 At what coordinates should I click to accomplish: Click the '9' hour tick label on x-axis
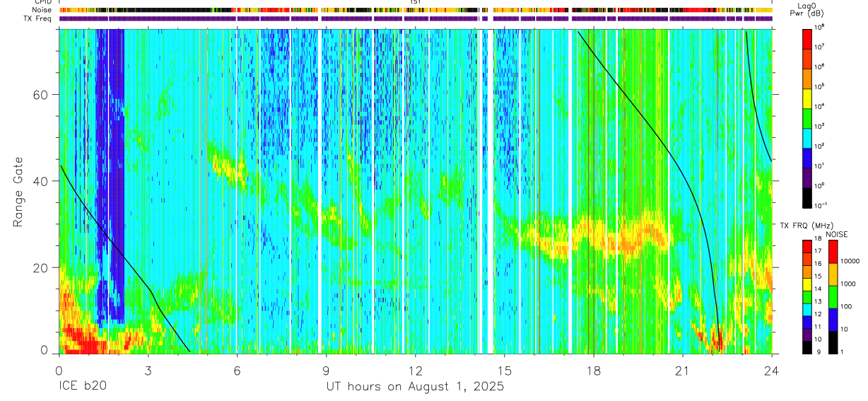tap(326, 370)
